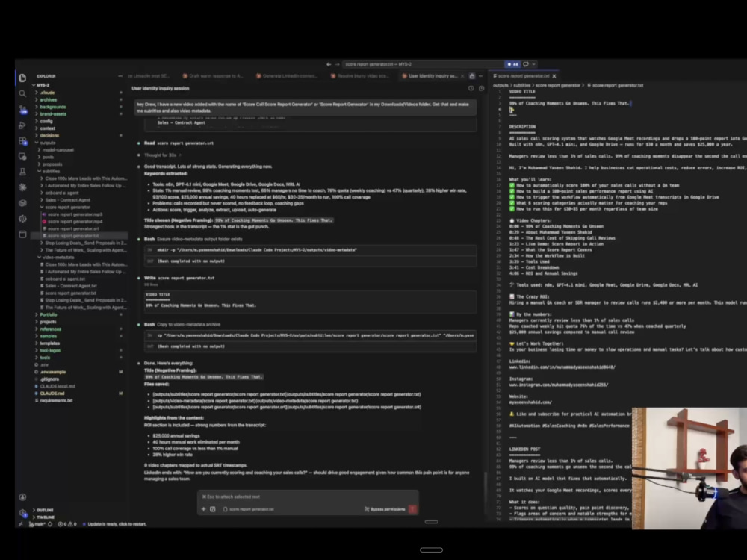Viewport: 747px width, 560px height.
Task: Expand the .claude folder
Action: click(47, 93)
